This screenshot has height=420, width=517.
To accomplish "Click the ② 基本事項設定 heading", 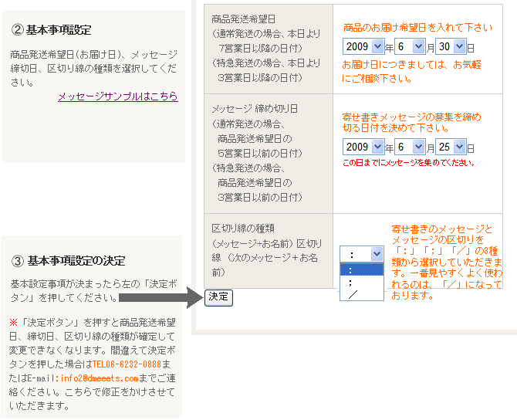I will click(x=51, y=30).
